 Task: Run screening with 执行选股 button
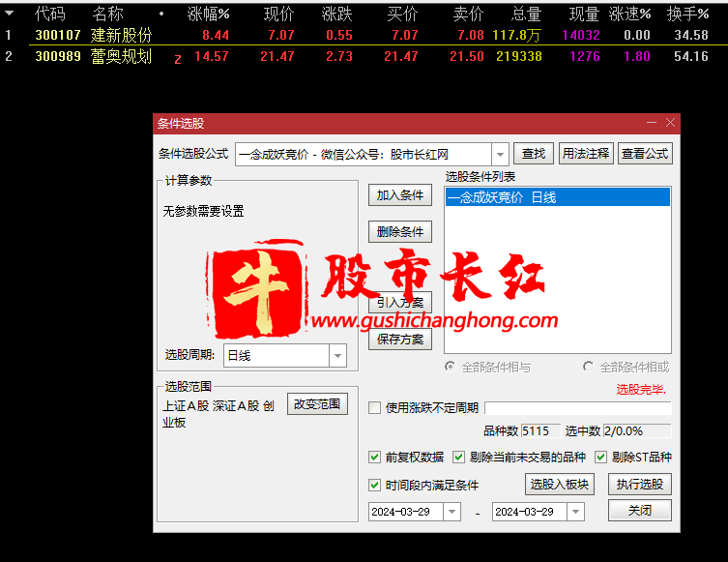click(x=640, y=485)
